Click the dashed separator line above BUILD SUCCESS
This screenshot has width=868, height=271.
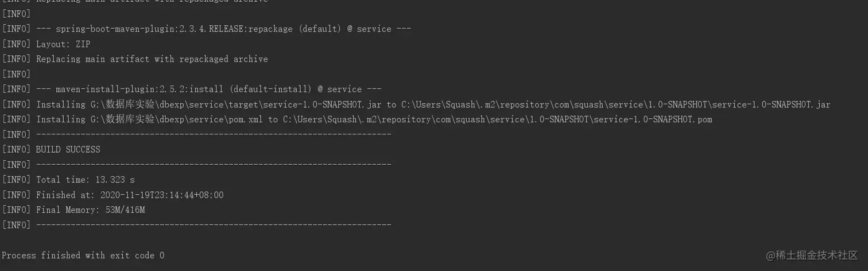[213, 134]
